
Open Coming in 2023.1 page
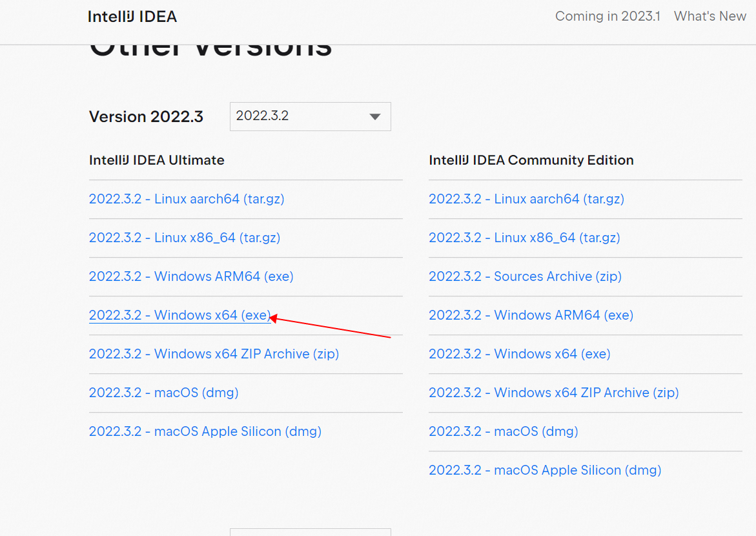point(607,16)
